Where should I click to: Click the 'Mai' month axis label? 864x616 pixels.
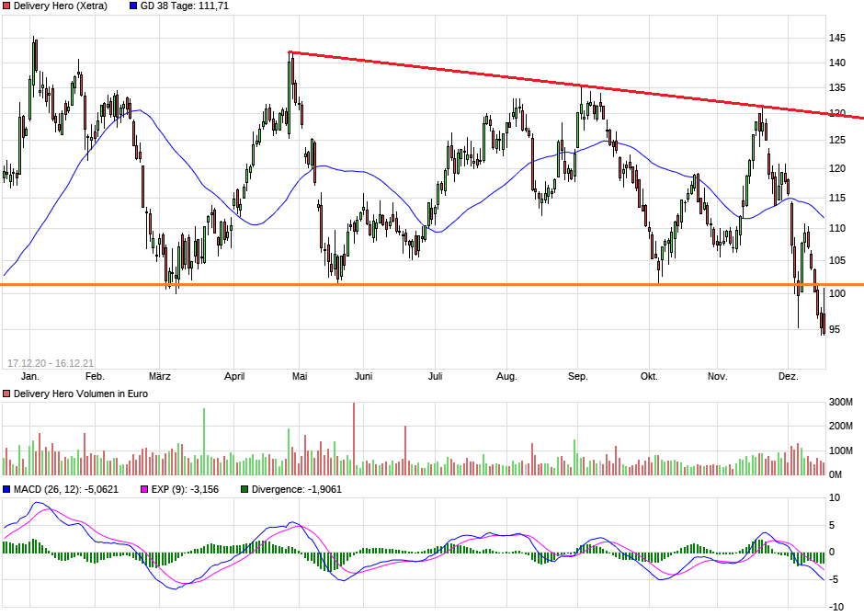(x=300, y=376)
